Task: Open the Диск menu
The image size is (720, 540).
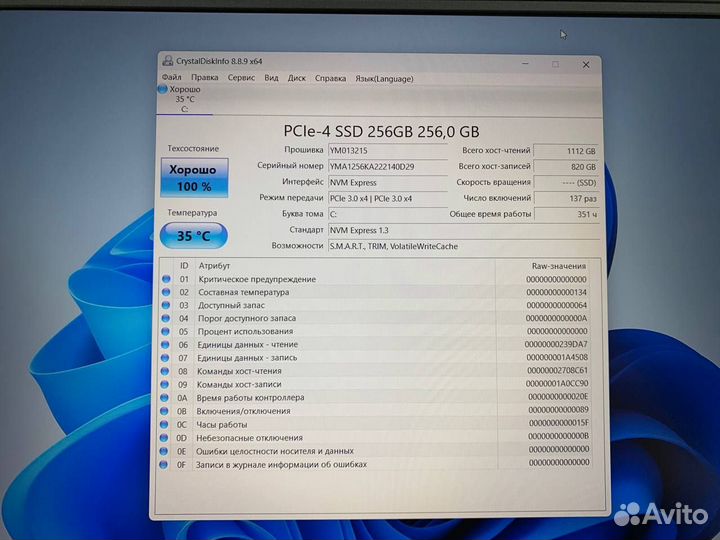Action: click(x=297, y=78)
